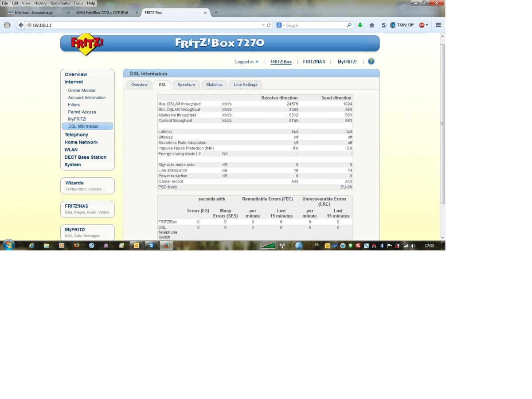The height and width of the screenshot is (399, 532).
Task: Click the TeamViewer taskbar button
Action: click(151, 245)
